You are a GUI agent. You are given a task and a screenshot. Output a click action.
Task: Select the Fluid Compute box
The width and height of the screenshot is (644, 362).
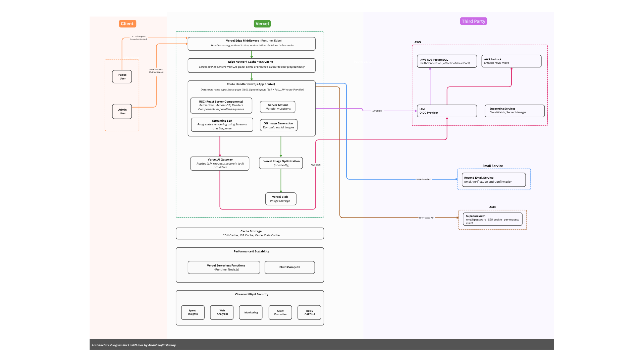click(290, 267)
